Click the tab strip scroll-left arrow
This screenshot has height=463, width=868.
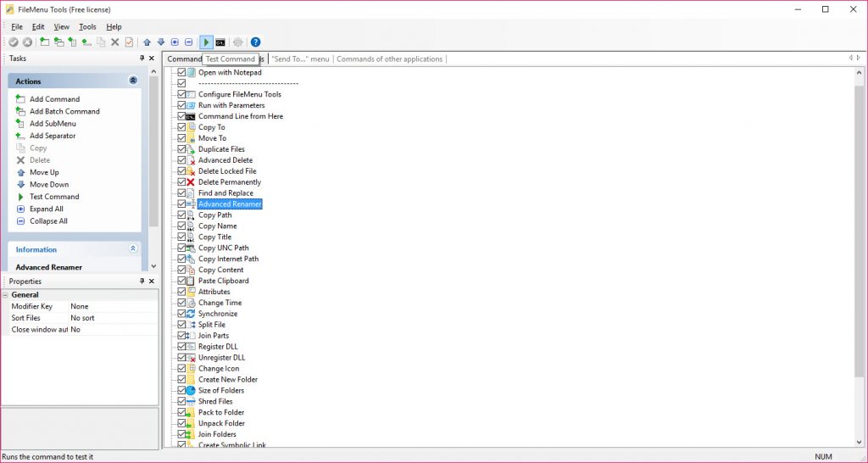tap(851, 58)
